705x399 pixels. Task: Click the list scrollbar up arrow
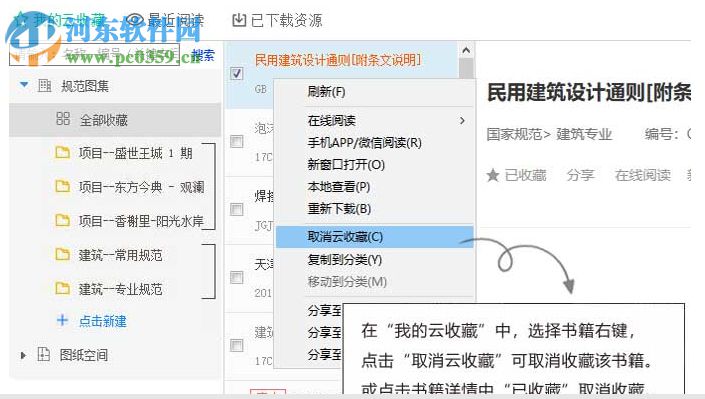466,49
